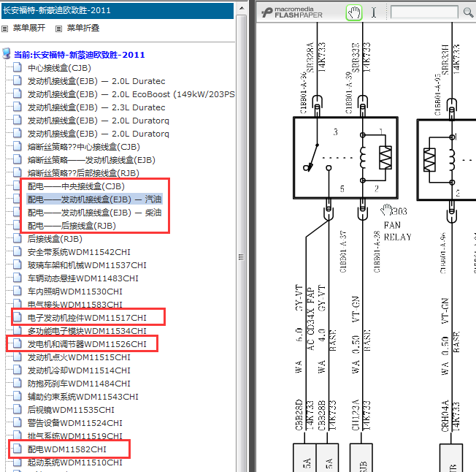
Task: Click page icon beside 警告设备WDM11524CHI
Action: point(18,422)
